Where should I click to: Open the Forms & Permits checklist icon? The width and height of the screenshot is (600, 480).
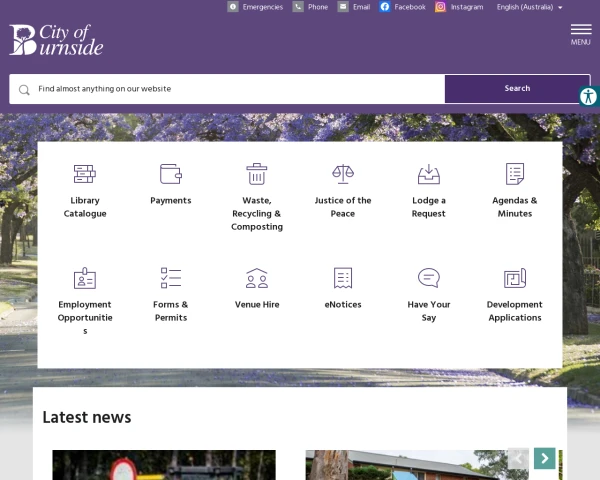(171, 278)
